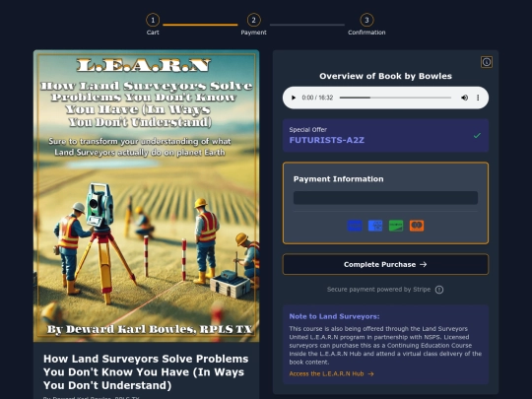Select FUTURISTS-A2Z special offer code
The width and height of the screenshot is (532, 399).
pyautogui.click(x=327, y=140)
